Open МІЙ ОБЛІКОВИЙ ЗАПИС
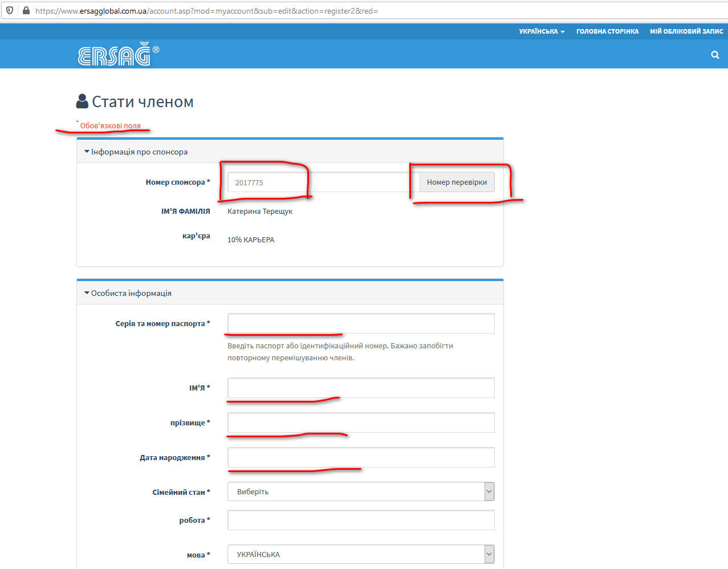The height and width of the screenshot is (569, 728). pos(686,31)
